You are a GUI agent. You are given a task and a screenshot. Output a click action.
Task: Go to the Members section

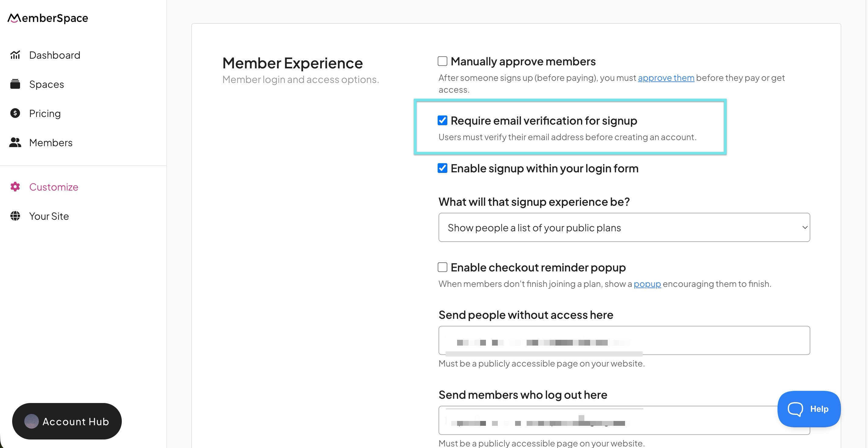pyautogui.click(x=50, y=143)
